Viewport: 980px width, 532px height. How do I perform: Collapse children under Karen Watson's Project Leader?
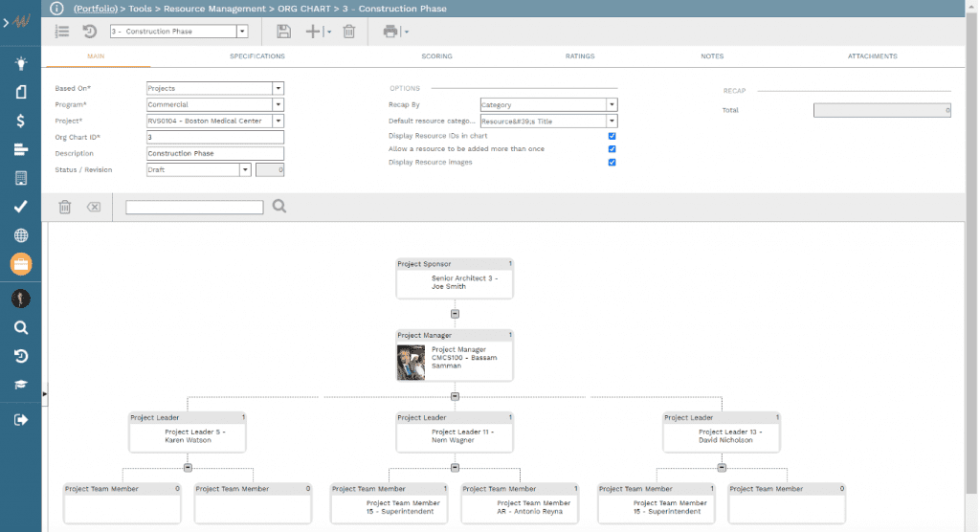[188, 468]
